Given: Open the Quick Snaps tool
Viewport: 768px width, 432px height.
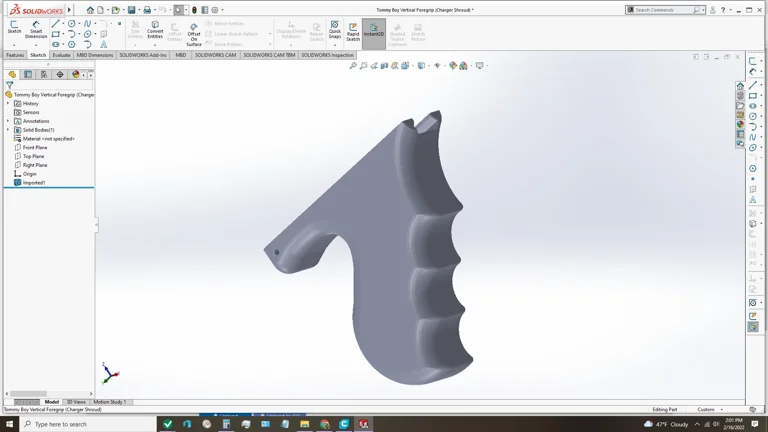Looking at the screenshot, I should (335, 30).
